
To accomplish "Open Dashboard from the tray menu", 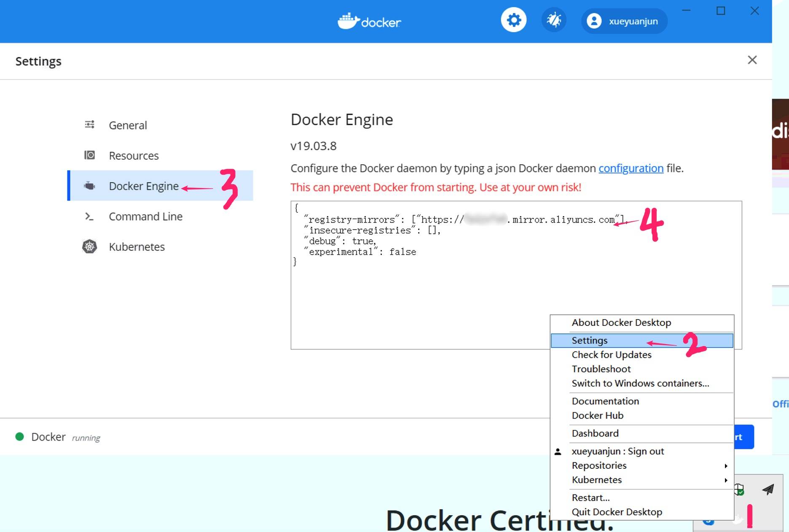I will [595, 433].
